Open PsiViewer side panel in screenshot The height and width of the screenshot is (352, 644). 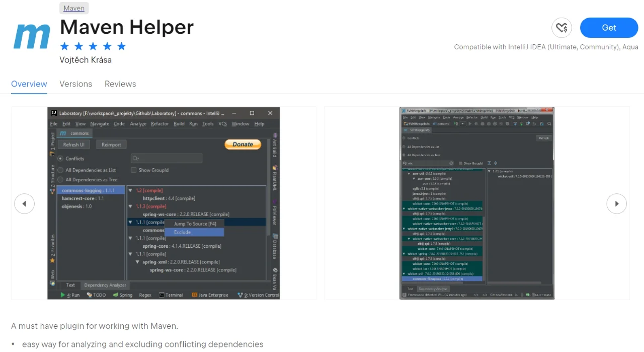[275, 214]
